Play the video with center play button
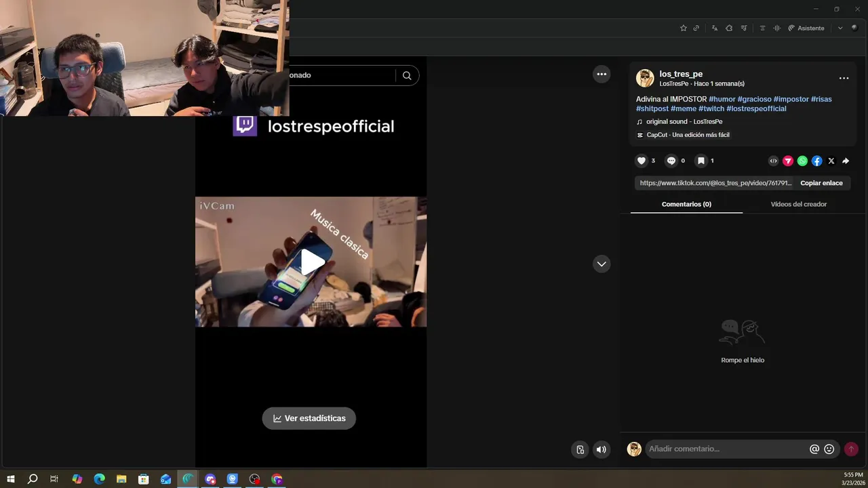This screenshot has height=488, width=868. (x=311, y=262)
